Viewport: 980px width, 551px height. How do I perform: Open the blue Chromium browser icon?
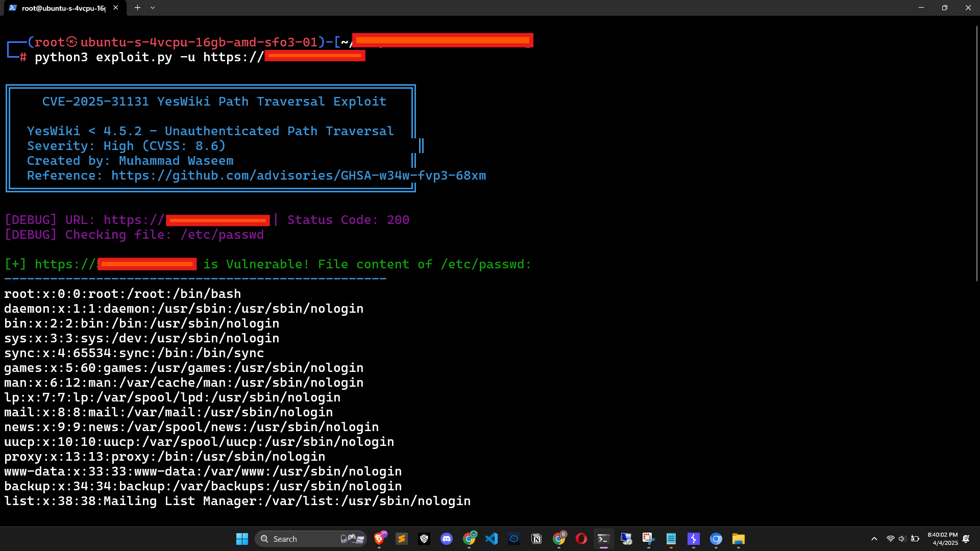(716, 539)
